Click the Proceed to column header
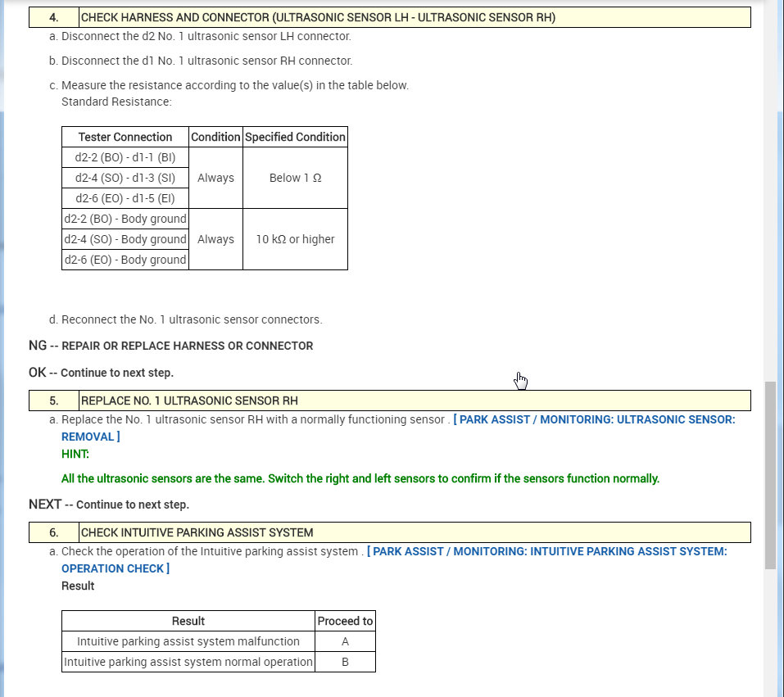The height and width of the screenshot is (697, 784). coord(345,621)
